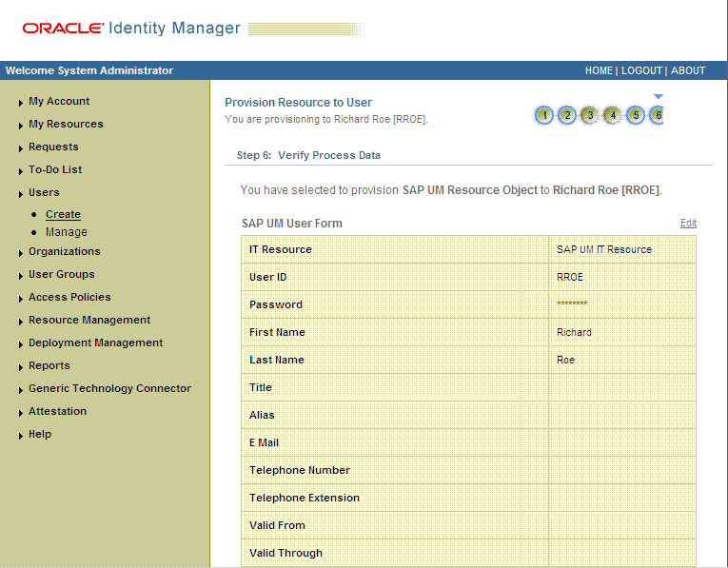Click the Manage link under Users
The image size is (728, 568).
(67, 232)
